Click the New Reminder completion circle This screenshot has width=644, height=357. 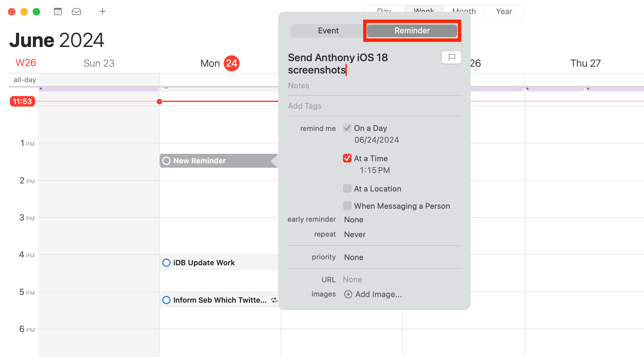(166, 161)
